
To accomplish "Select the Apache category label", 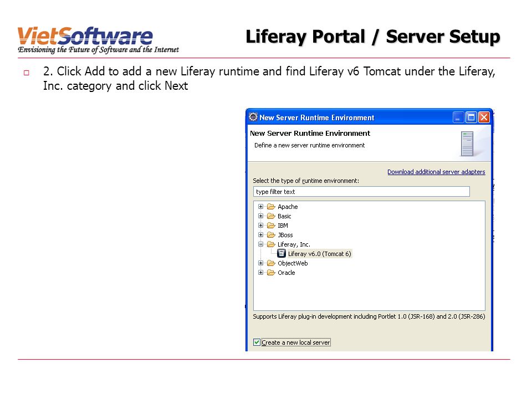I will [288, 207].
